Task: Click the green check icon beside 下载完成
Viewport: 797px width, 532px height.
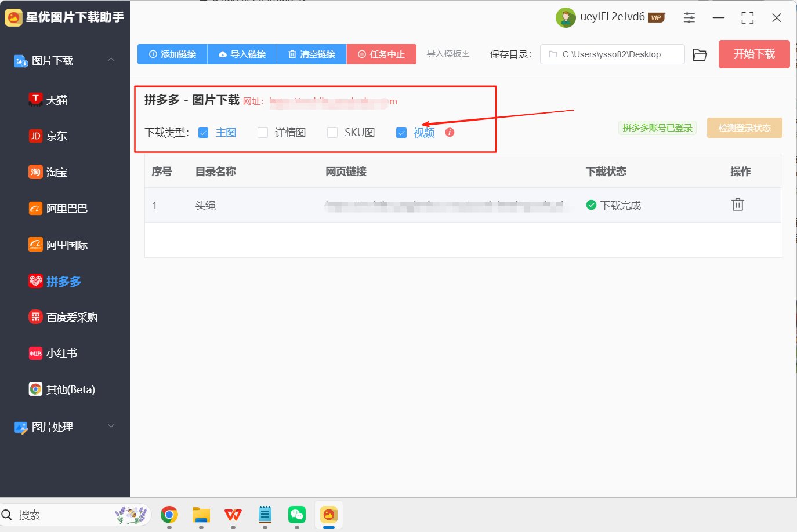Action: [591, 205]
